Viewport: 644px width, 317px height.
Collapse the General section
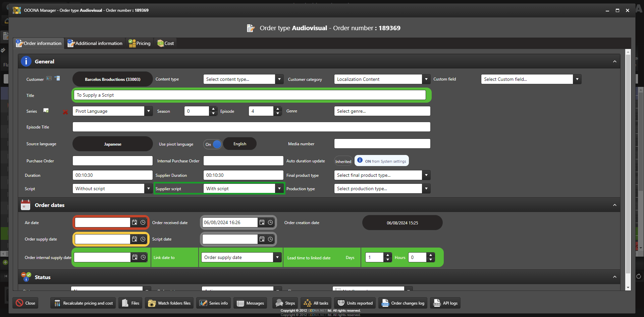click(x=614, y=62)
